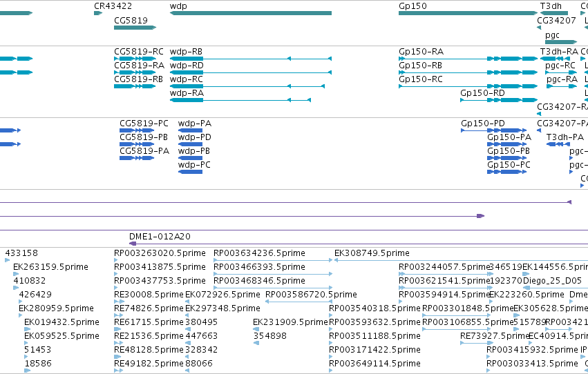The height and width of the screenshot is (374, 588).
Task: Select RE74826.5prime EST
Action: pos(118,315)
